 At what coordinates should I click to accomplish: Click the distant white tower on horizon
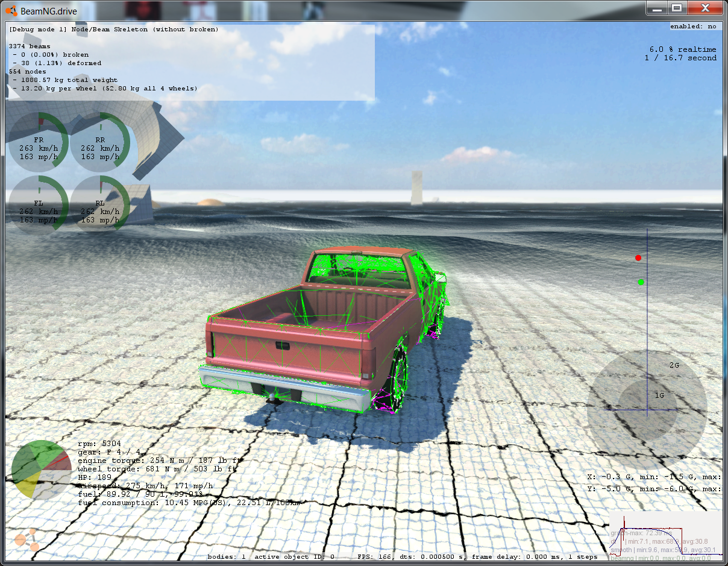416,188
